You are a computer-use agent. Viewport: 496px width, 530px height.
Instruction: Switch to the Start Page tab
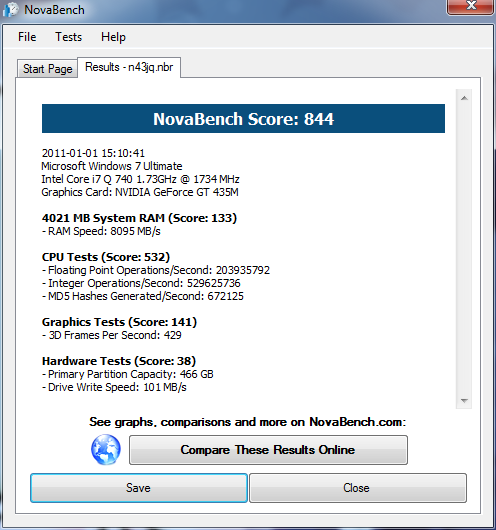point(48,69)
